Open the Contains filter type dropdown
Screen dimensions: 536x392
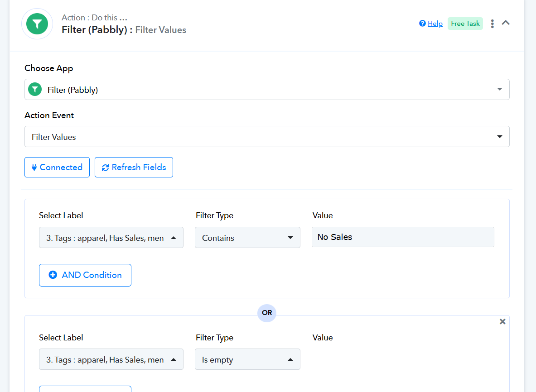247,238
